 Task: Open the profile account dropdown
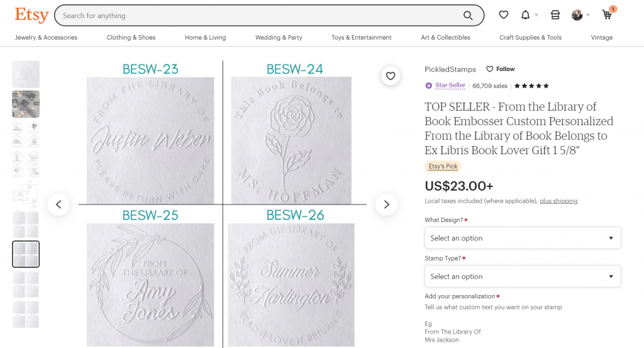tap(580, 15)
